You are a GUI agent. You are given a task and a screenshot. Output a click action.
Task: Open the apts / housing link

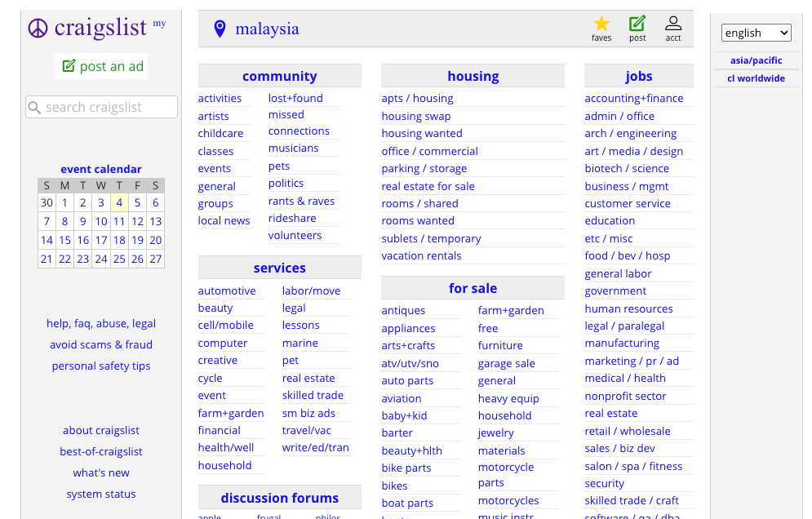point(417,98)
